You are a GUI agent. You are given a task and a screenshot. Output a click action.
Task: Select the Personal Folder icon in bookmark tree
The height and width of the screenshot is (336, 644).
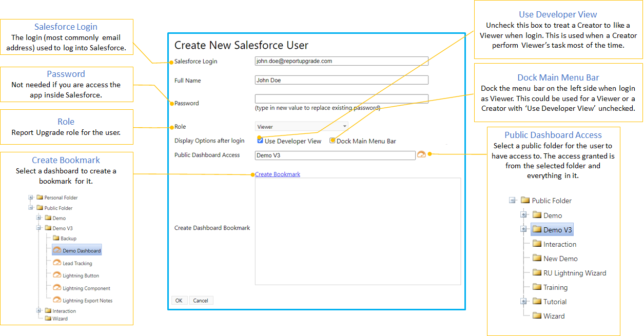(x=40, y=197)
